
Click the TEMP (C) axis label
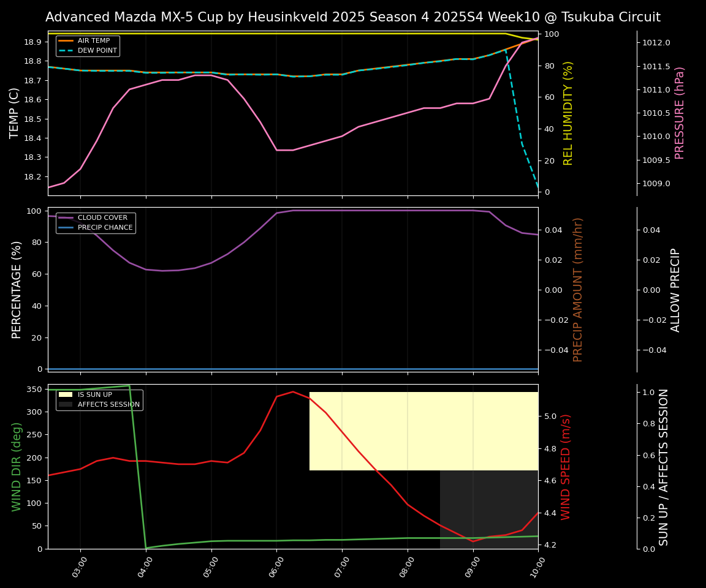click(x=15, y=113)
